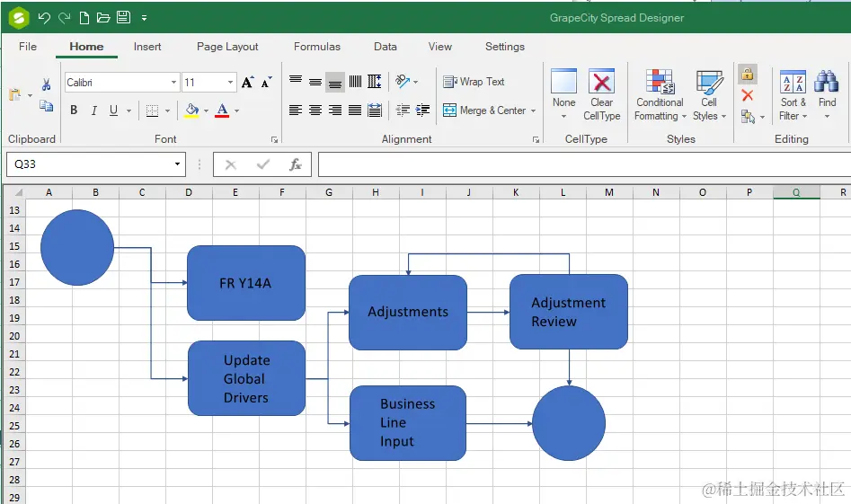This screenshot has width=851, height=504.
Task: Click the GrapeCity Spread logo icon
Action: click(x=19, y=17)
